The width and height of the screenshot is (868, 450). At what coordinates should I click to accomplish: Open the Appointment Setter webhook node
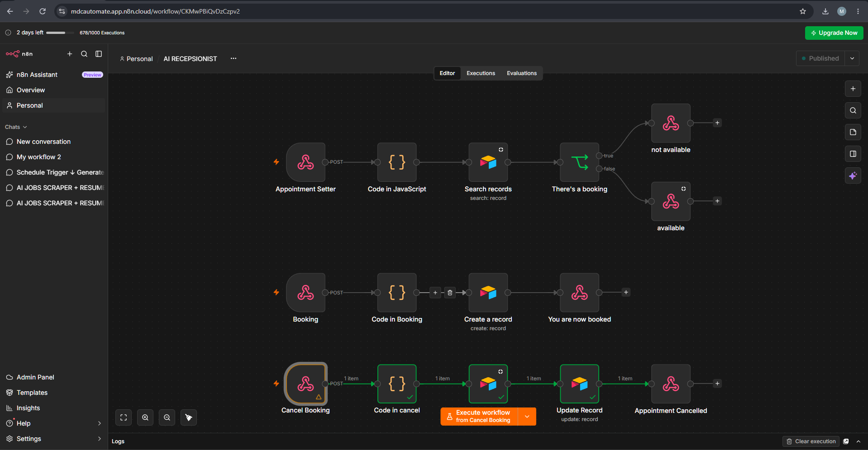click(x=305, y=162)
